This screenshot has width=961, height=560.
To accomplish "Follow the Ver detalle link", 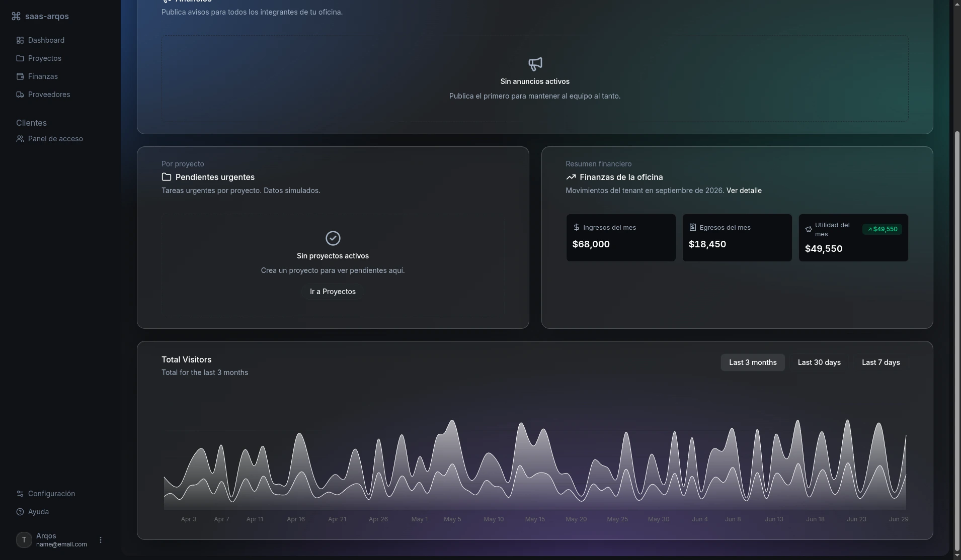I will coord(744,191).
